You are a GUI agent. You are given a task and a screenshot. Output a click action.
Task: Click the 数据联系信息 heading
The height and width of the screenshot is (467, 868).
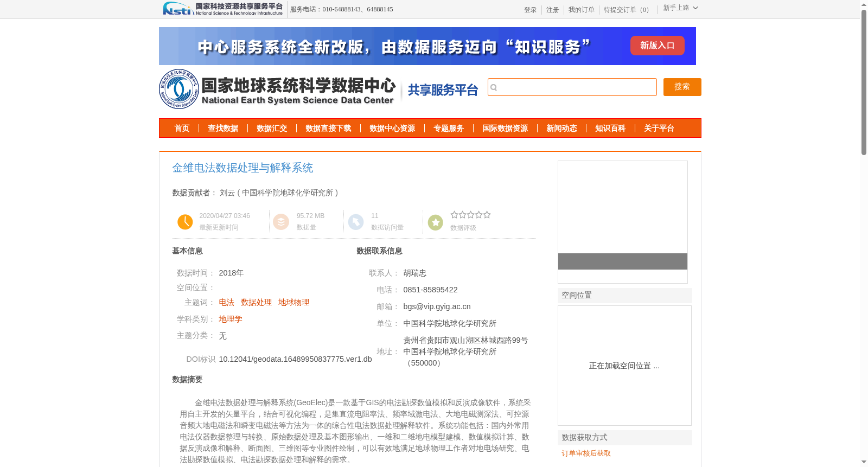point(379,251)
